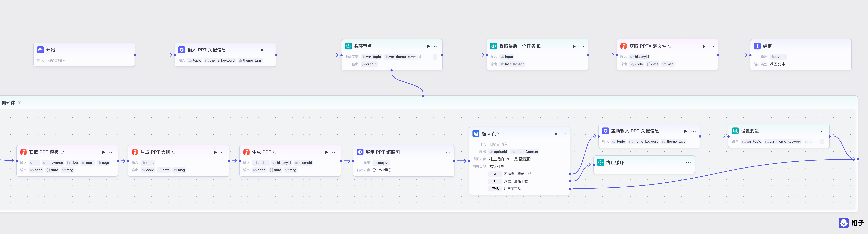The width and height of the screenshot is (868, 234).
Task: Select the 获取 PPT 模板 node icon
Action: [x=24, y=152]
